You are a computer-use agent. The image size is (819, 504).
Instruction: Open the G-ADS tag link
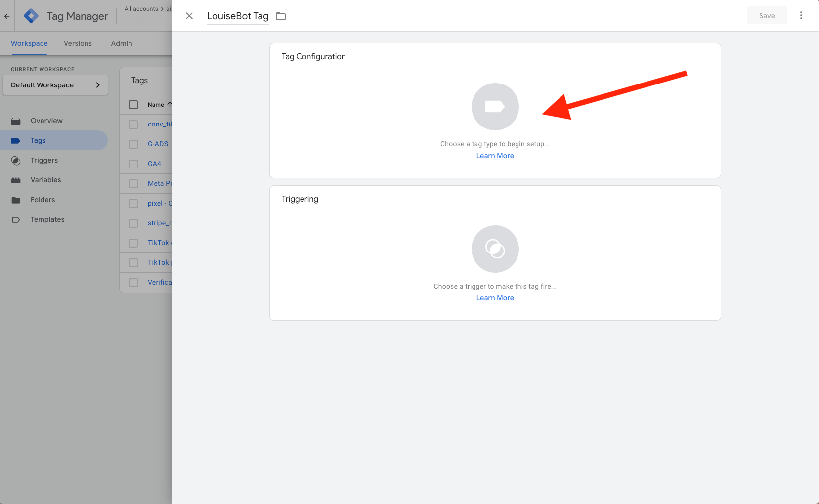click(x=158, y=144)
